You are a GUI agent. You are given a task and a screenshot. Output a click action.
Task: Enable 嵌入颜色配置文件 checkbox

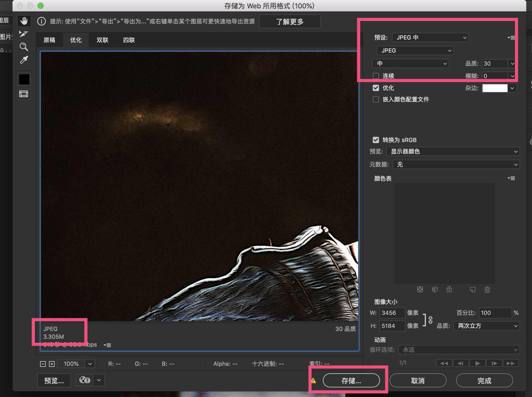(376, 99)
